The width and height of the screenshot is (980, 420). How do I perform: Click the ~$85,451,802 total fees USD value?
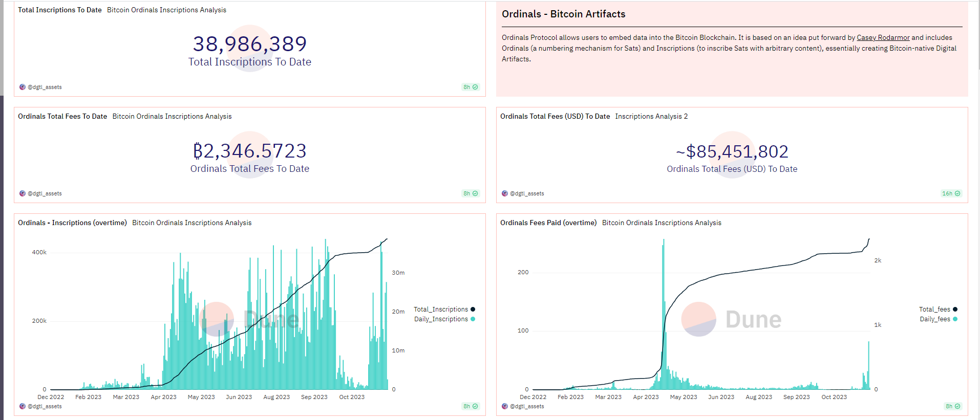pyautogui.click(x=732, y=151)
